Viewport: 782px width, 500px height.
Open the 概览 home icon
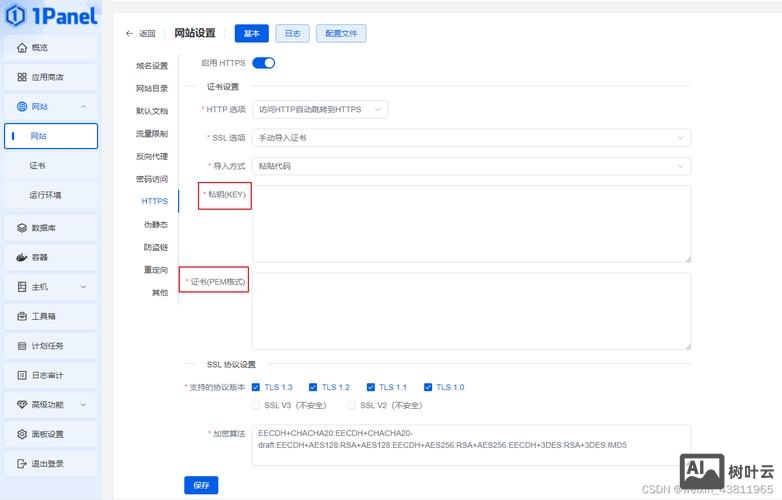21,48
